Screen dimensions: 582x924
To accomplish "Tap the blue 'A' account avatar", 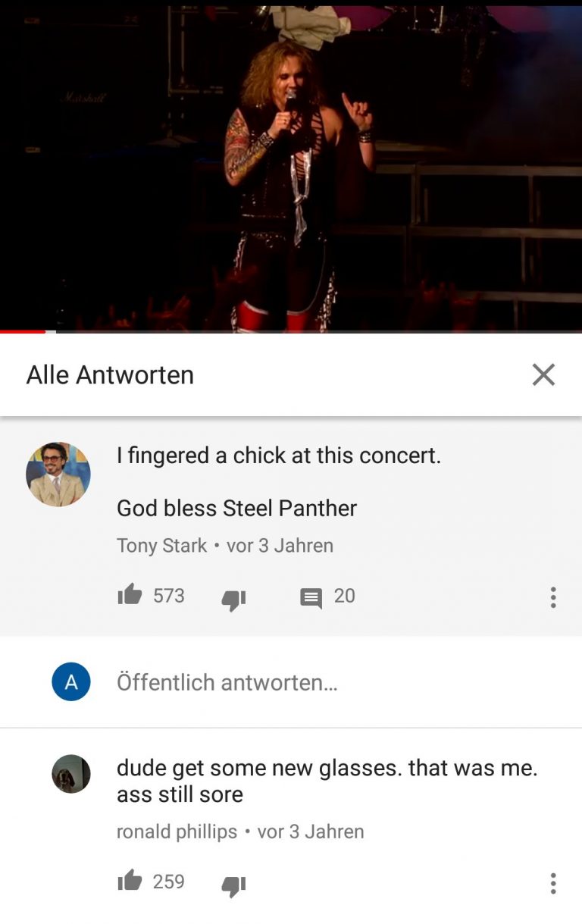I will [71, 681].
